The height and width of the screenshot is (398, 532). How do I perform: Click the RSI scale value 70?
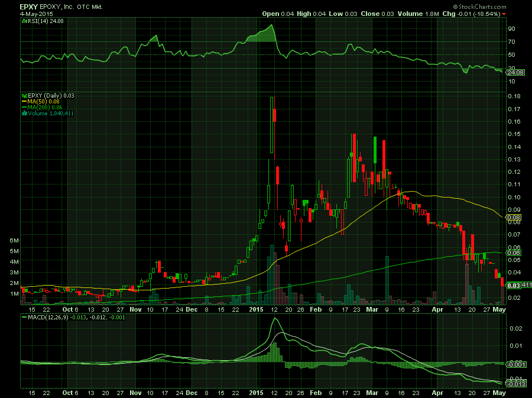[511, 42]
